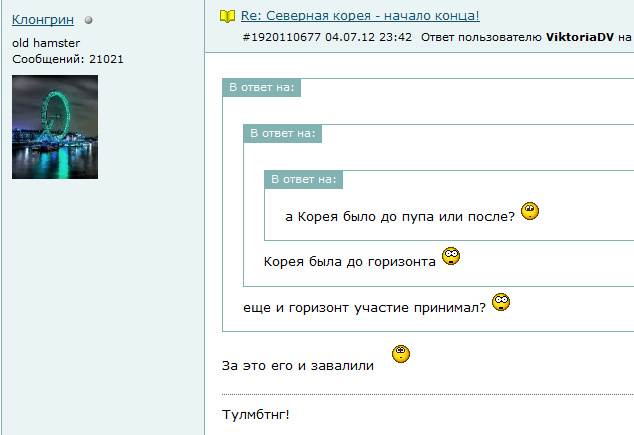Click the reply text 'За это его и завалили'

pyautogui.click(x=298, y=366)
